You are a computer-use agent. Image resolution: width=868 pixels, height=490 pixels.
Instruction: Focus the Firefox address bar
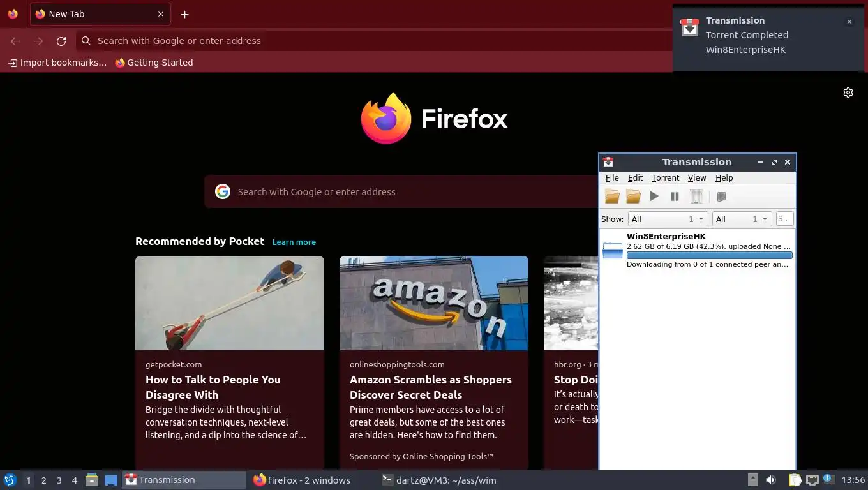(x=373, y=41)
